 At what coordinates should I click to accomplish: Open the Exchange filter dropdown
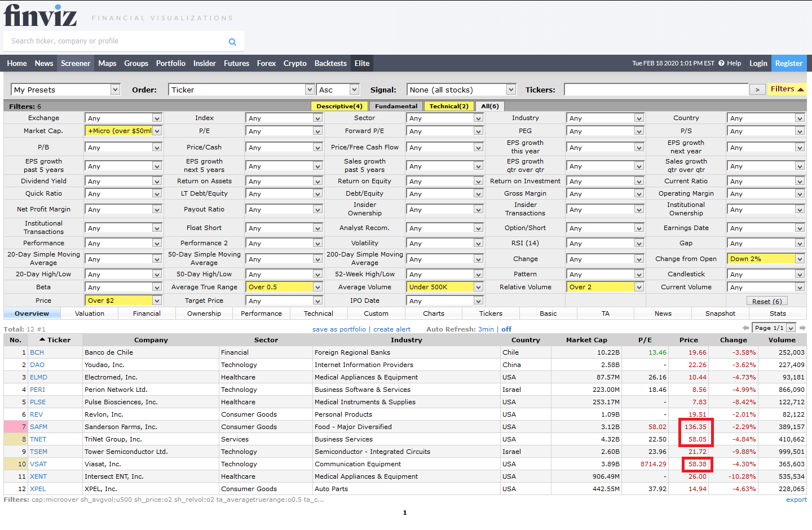coord(123,118)
